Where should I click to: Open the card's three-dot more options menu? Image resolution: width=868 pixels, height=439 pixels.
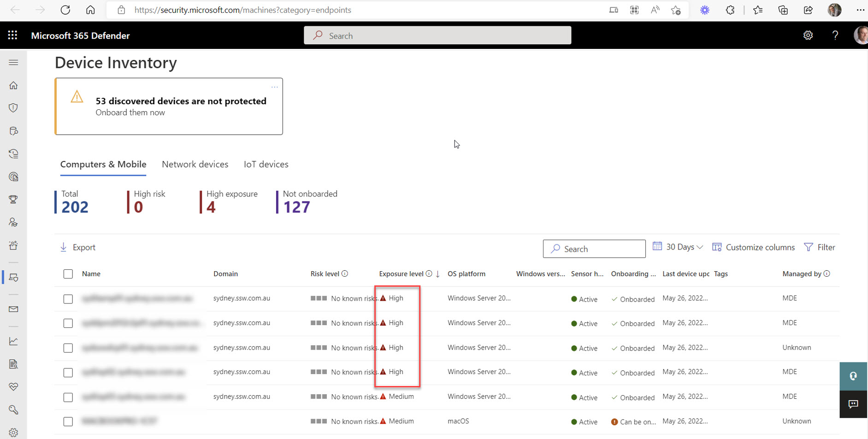pyautogui.click(x=274, y=87)
